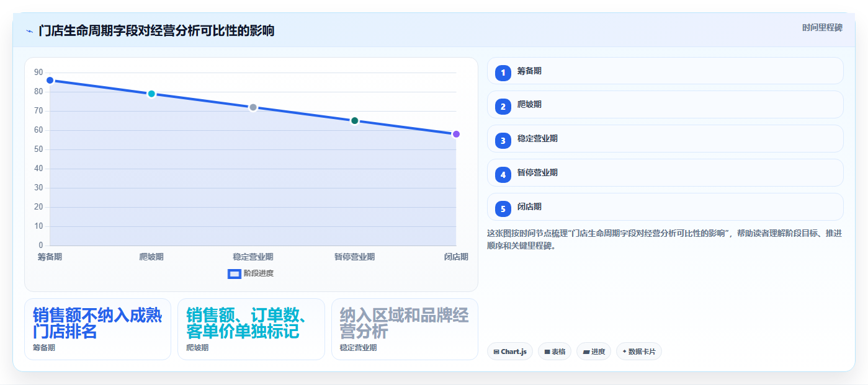Click the x-axis label 筹备期
868x385 pixels.
tap(50, 257)
